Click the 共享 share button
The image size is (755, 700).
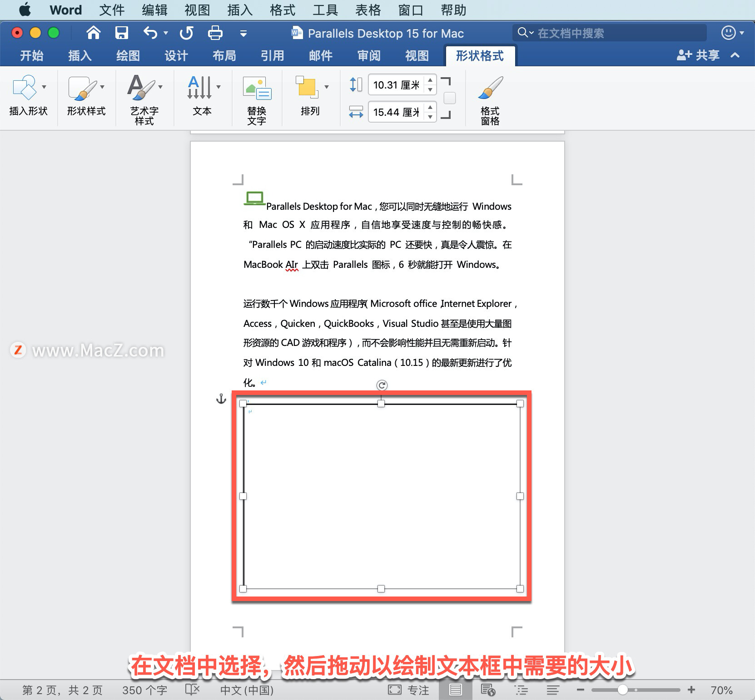(x=698, y=55)
